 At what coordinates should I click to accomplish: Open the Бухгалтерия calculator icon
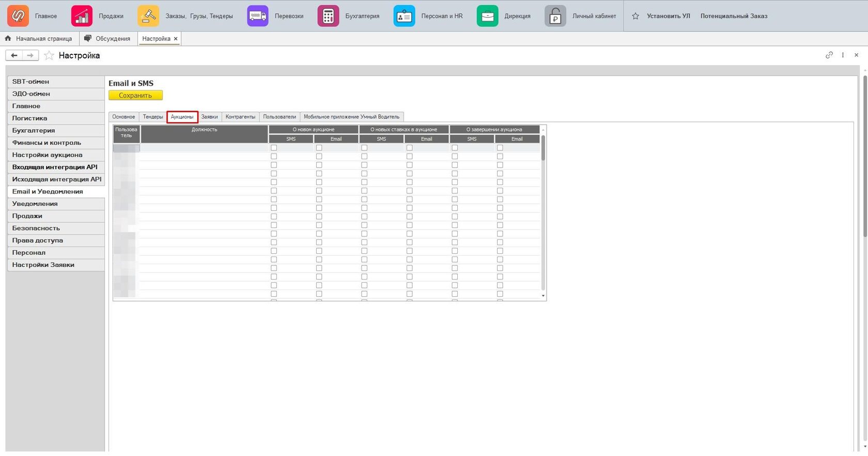(x=328, y=16)
